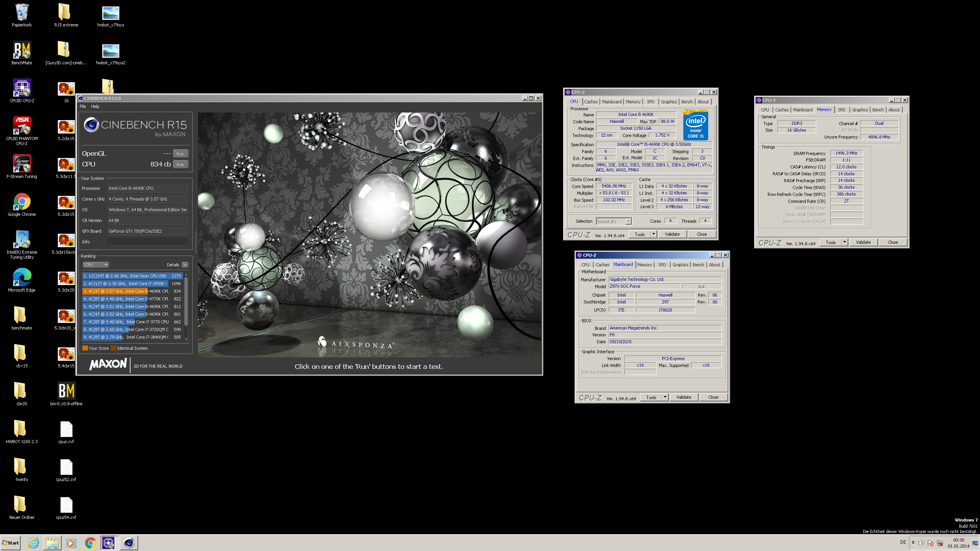Viewport: 980px width, 551px height.
Task: Run the OpenGL test
Action: click(180, 153)
